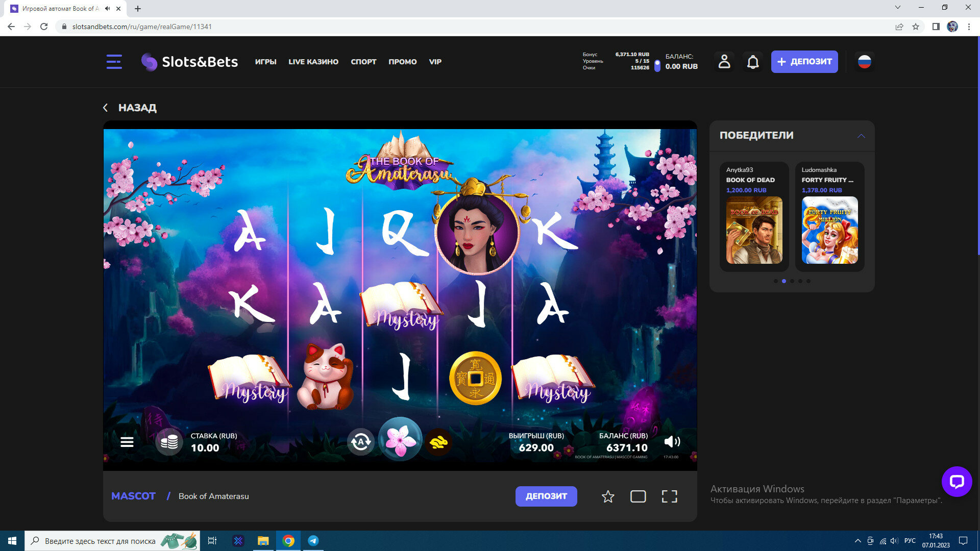
Task: Enable autoplay with circular A icon
Action: coord(361,442)
